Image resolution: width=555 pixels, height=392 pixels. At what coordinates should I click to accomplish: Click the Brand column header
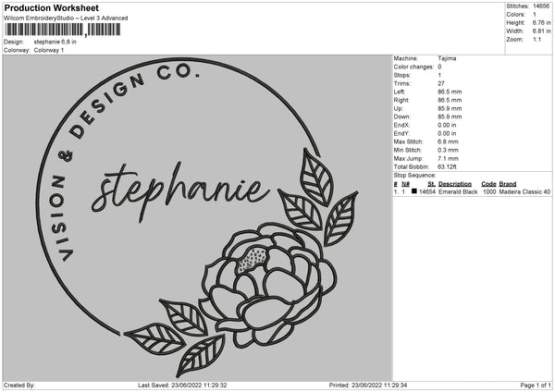(508, 184)
